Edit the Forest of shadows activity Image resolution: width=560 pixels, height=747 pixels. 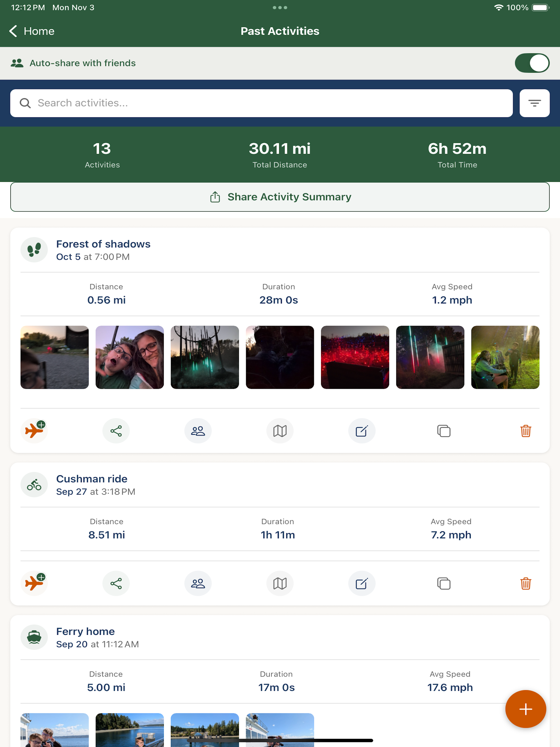[x=362, y=431]
